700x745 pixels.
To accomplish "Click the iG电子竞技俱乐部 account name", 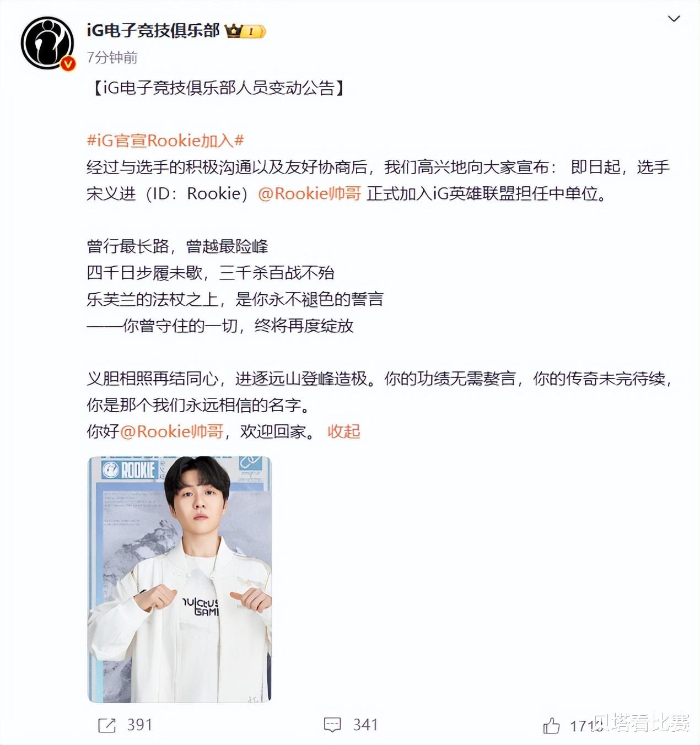I will 153,30.
